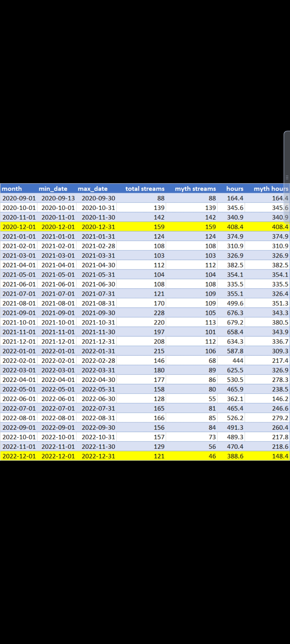
Task: Click the "min_date" column header
Action: (53, 189)
